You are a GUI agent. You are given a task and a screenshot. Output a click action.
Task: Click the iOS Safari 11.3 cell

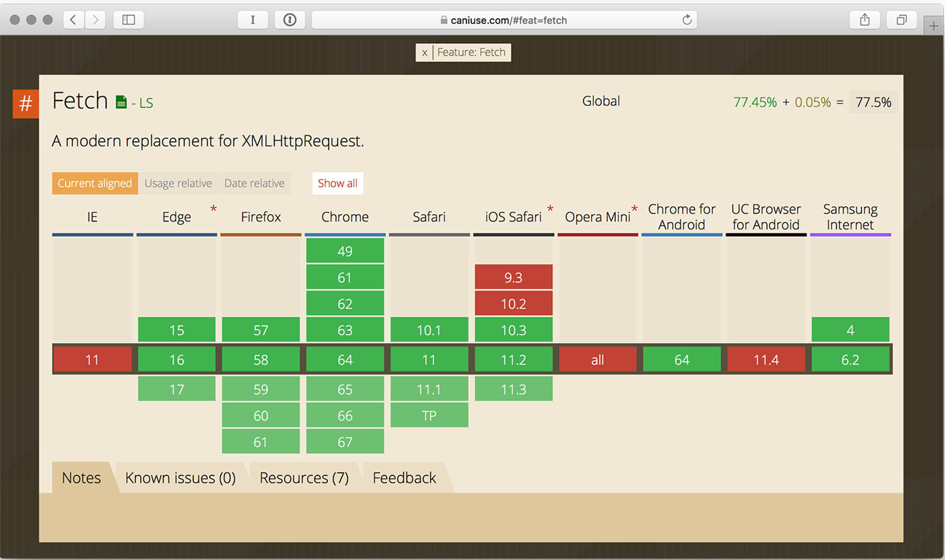pyautogui.click(x=514, y=389)
